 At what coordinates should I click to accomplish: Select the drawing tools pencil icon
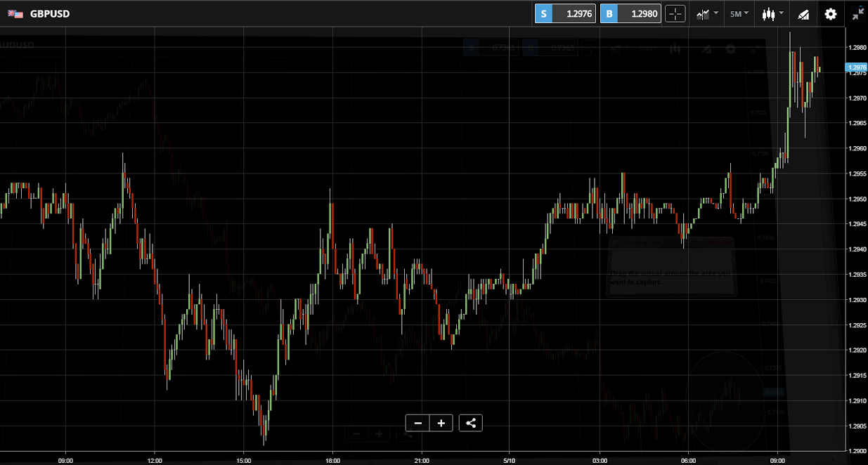click(803, 13)
